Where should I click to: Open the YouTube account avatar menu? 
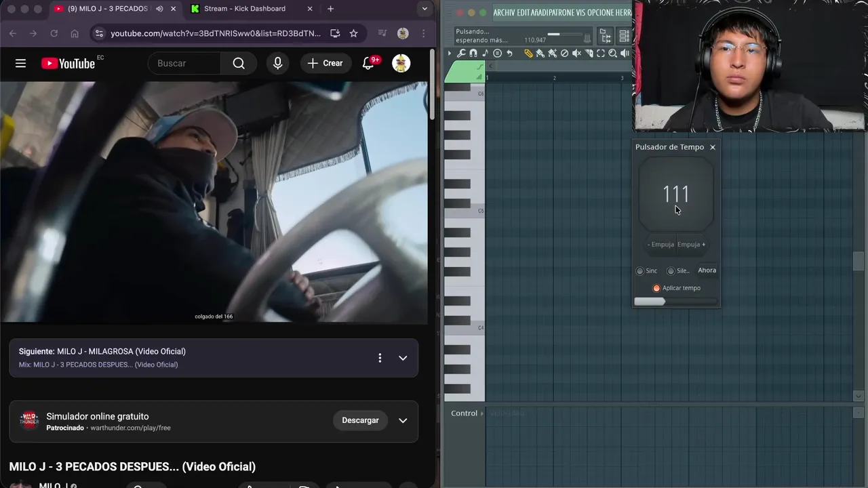pos(401,63)
